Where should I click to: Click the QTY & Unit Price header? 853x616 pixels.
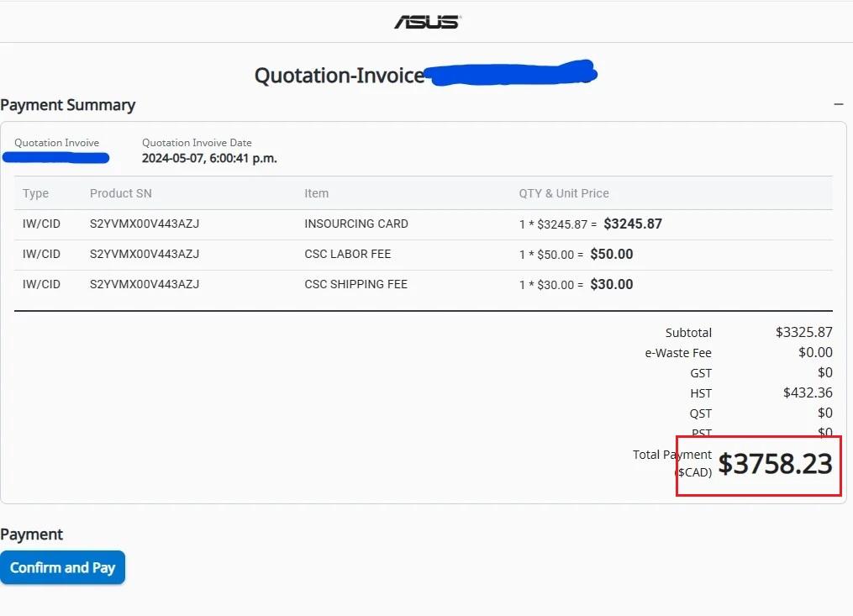click(563, 193)
